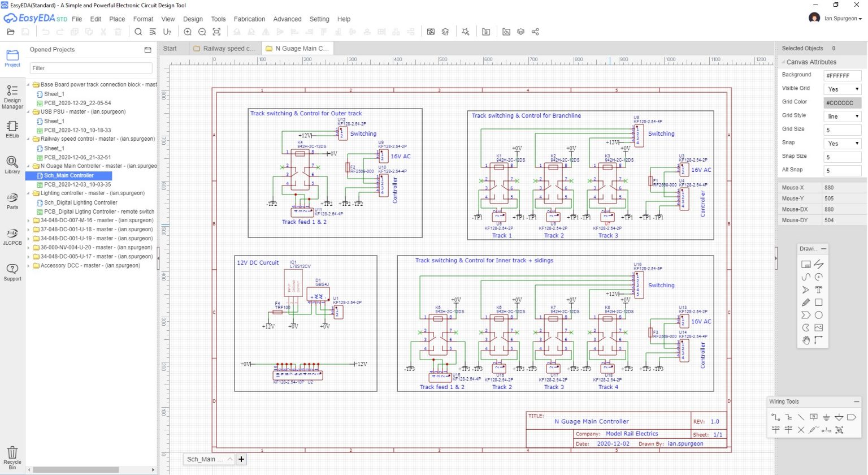Select the Ground symbol tool
The height and width of the screenshot is (475, 868).
coord(826,417)
